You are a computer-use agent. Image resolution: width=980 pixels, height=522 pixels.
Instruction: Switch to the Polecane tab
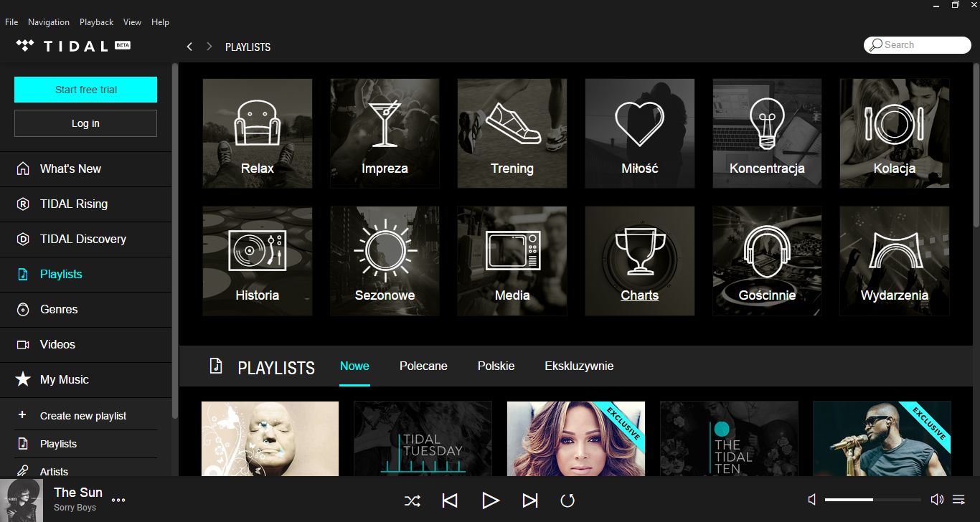(423, 366)
